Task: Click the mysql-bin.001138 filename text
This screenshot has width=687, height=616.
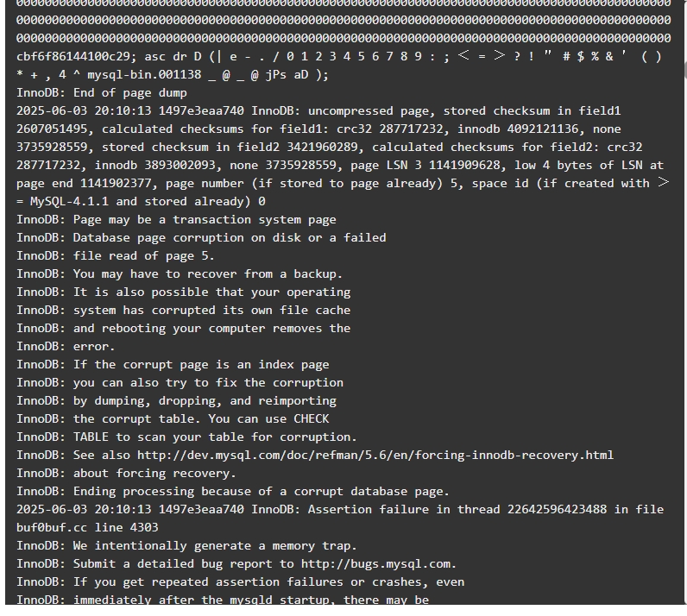Action: [144, 74]
